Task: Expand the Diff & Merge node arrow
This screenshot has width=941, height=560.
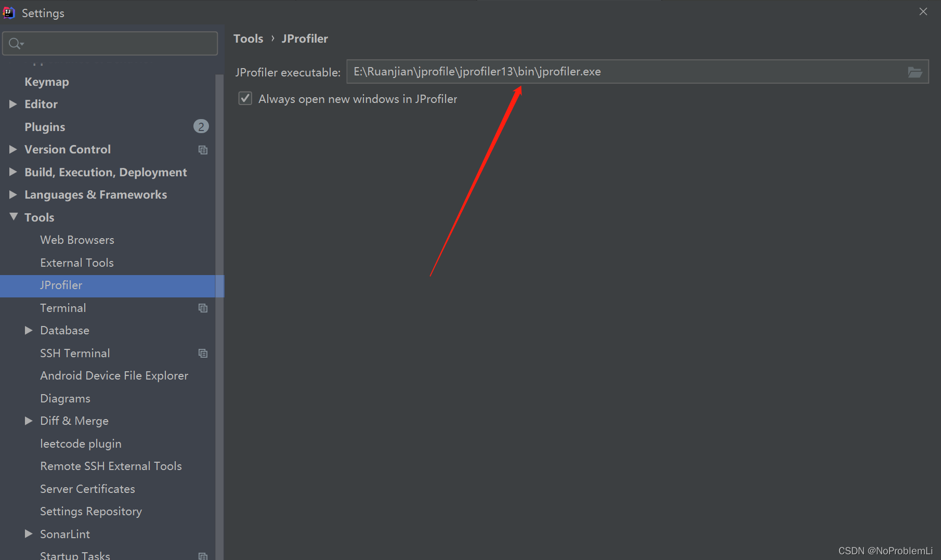Action: tap(29, 421)
